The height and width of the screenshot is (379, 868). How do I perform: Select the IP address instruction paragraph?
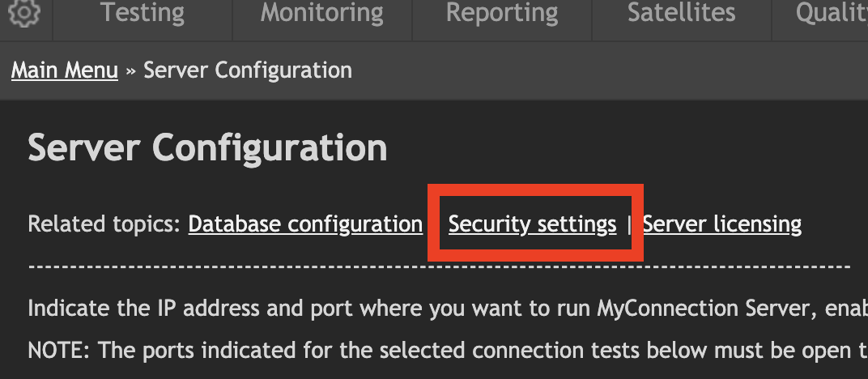tap(448, 309)
